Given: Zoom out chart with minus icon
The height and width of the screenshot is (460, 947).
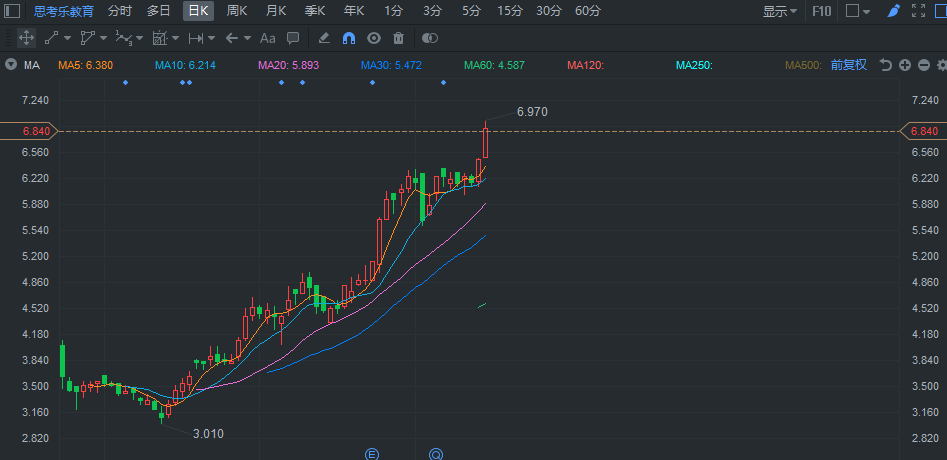Looking at the screenshot, I should (923, 65).
